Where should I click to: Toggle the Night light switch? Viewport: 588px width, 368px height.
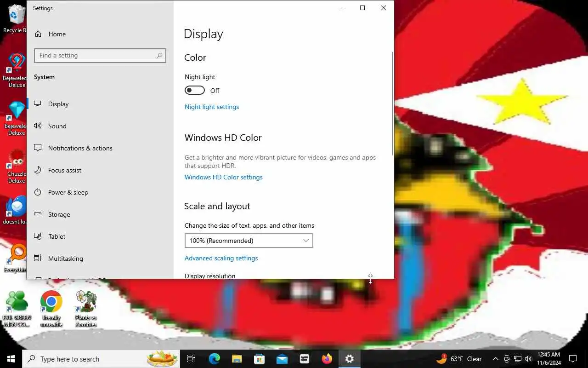tap(195, 91)
